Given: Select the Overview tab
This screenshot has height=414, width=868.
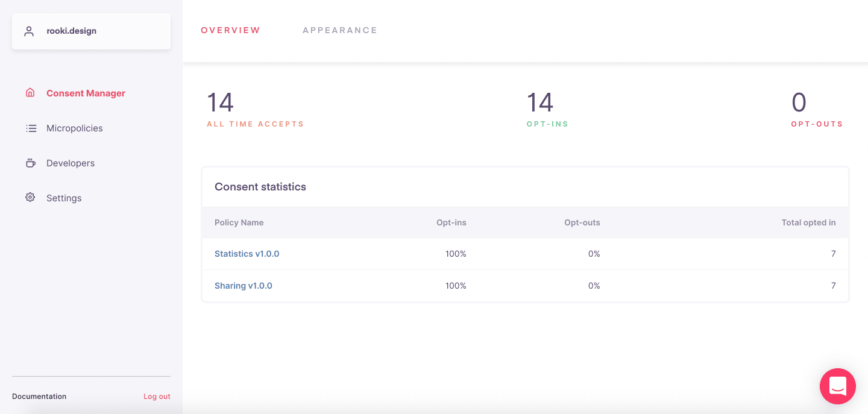Looking at the screenshot, I should click(230, 30).
